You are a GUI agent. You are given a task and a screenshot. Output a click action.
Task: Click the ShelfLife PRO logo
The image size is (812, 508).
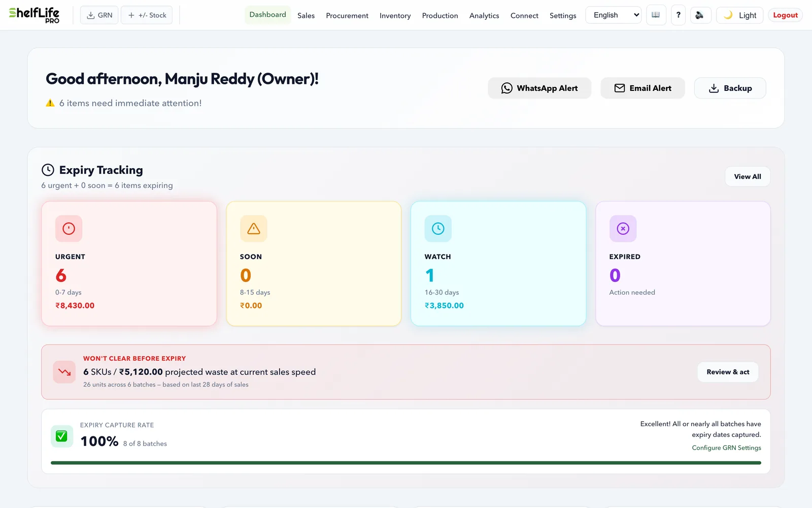click(34, 15)
